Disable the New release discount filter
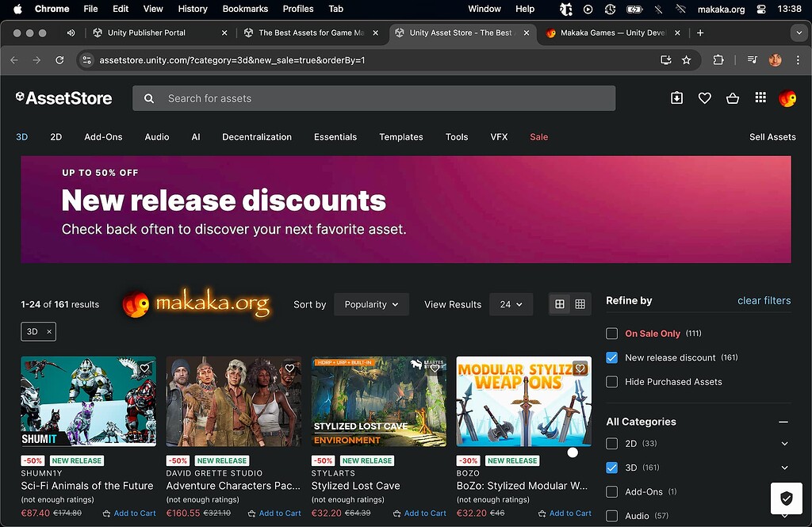This screenshot has width=812, height=527. [611, 357]
